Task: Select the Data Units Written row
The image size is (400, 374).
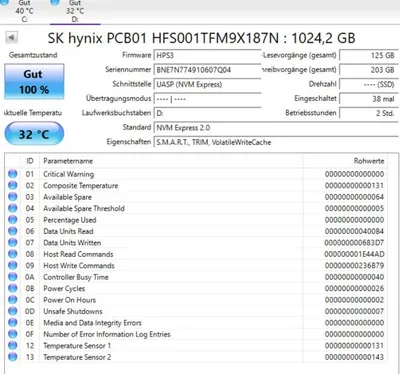Action: click(195, 243)
